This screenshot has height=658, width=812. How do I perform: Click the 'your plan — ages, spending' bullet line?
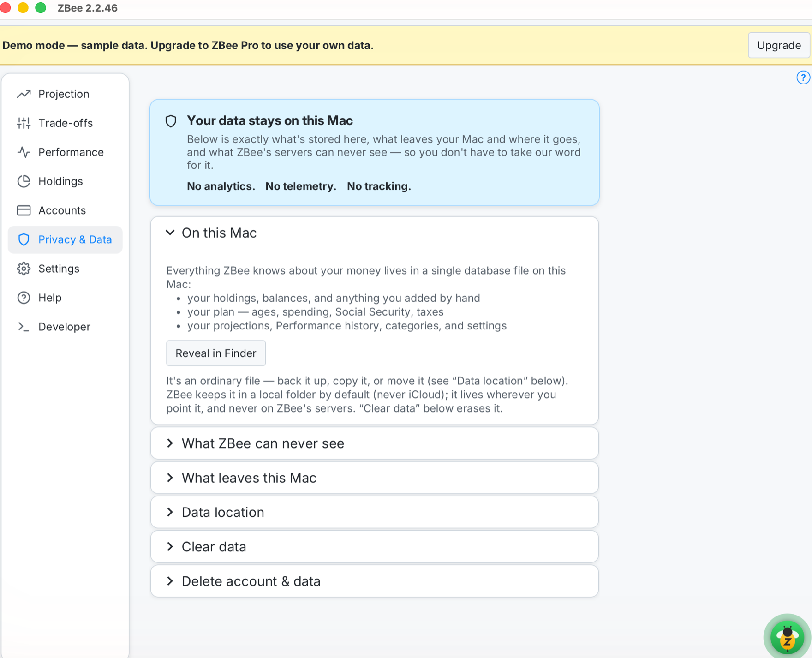tap(316, 312)
